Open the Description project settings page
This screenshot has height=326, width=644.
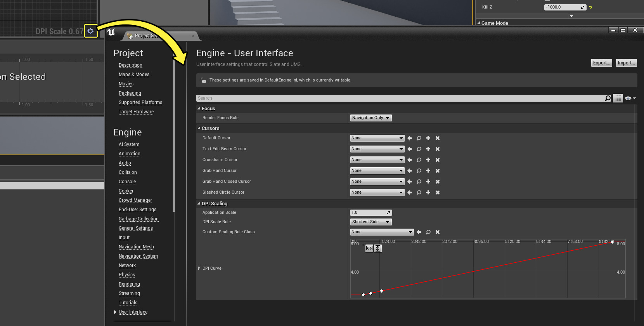(130, 65)
